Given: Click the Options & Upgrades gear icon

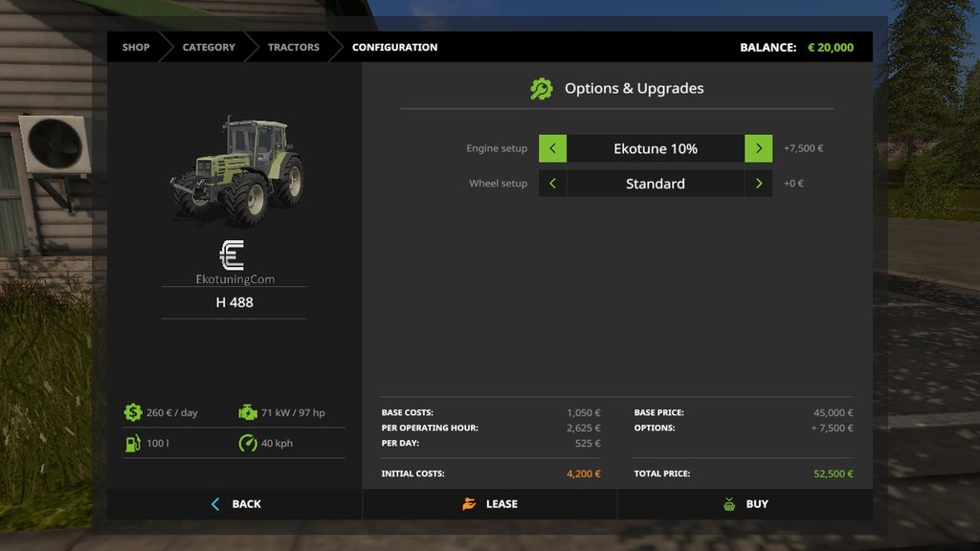Looking at the screenshot, I should point(542,89).
